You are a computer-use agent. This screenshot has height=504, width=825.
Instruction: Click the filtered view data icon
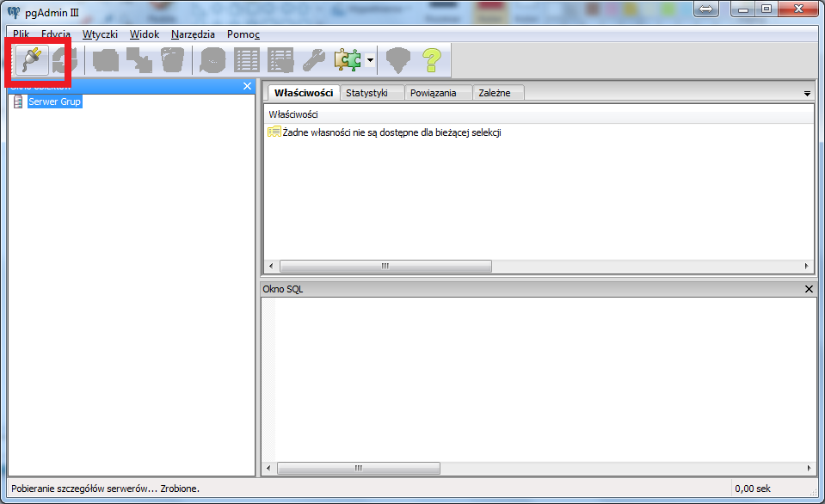(x=280, y=60)
